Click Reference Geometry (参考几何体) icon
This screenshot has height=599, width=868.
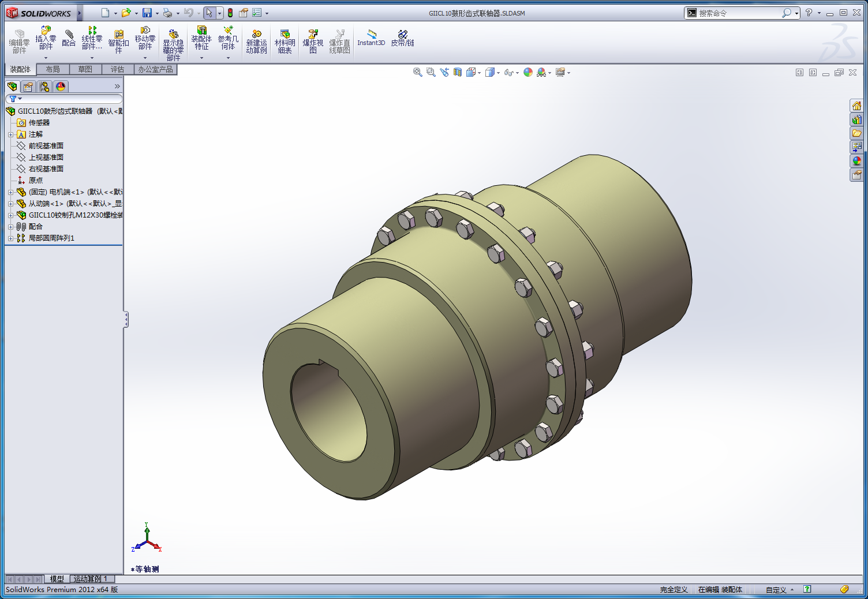click(x=228, y=38)
